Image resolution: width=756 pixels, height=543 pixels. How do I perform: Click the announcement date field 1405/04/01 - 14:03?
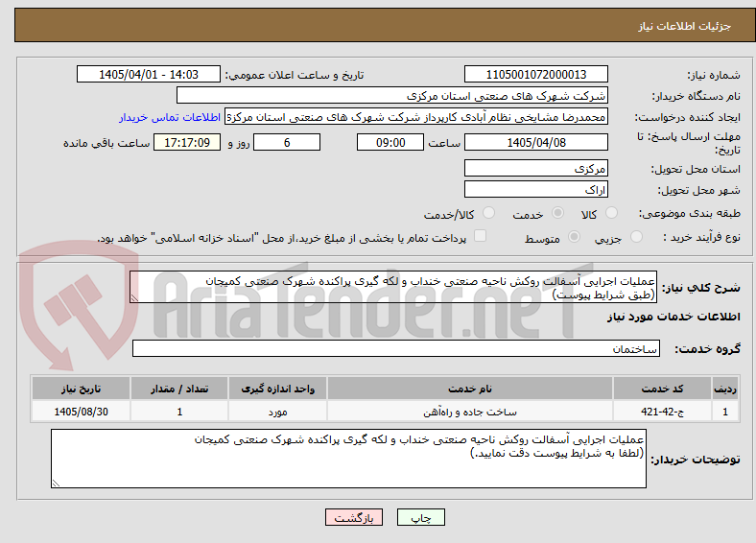149,74
